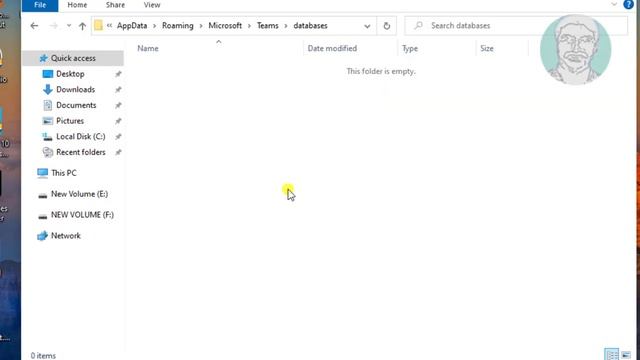The image size is (640, 360).
Task: Sort by the Name column
Action: [148, 48]
